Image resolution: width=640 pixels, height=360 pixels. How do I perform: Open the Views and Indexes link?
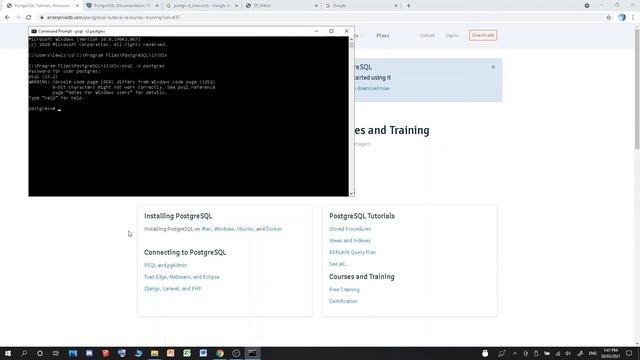tap(350, 240)
